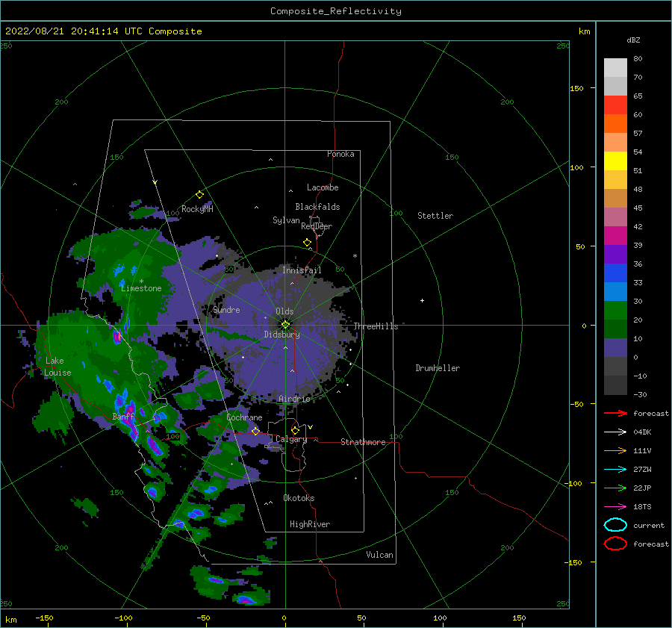The image size is (672, 628).
Task: Click the ThreeHills label
Action: pyautogui.click(x=376, y=326)
